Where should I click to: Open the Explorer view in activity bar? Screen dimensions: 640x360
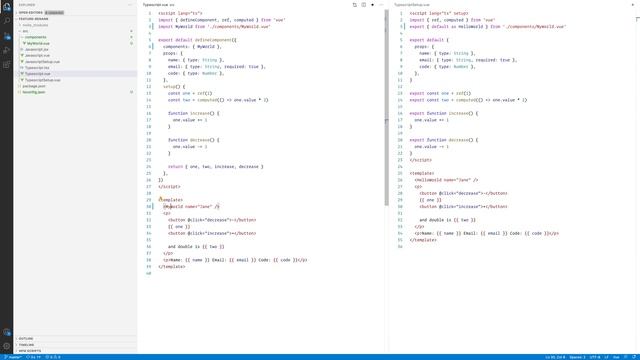pyautogui.click(x=7, y=7)
